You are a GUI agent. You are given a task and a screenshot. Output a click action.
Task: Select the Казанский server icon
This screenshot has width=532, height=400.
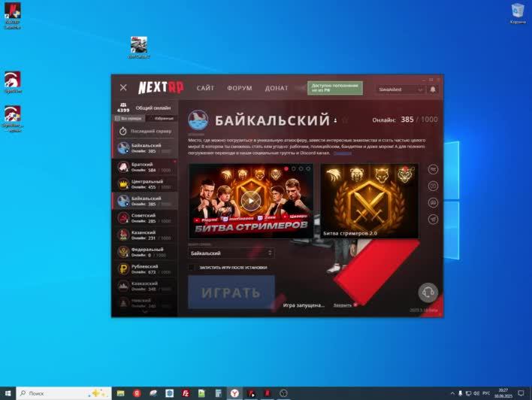tap(123, 235)
